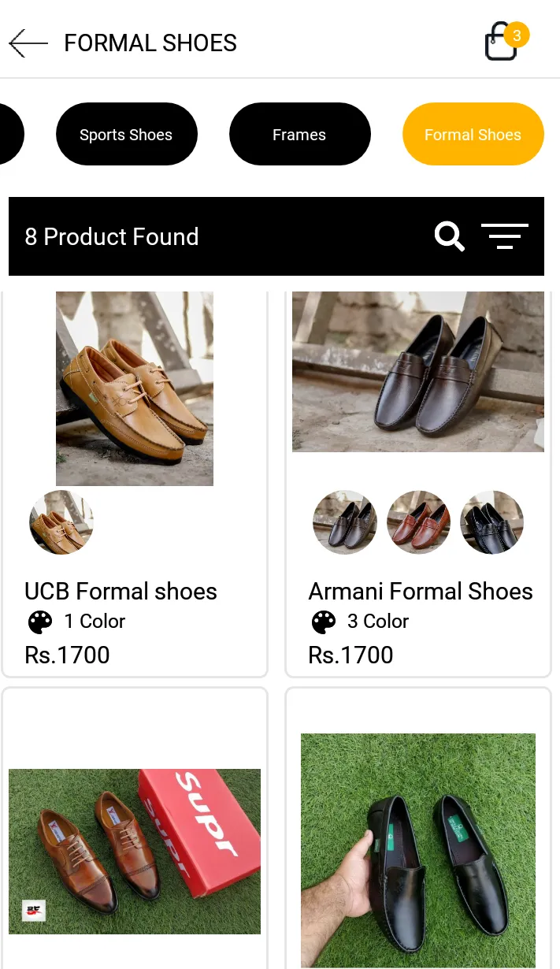Screen dimensions: 560x969
Task: Click the back arrow beside FORMAL SHOES
Action: click(x=28, y=43)
